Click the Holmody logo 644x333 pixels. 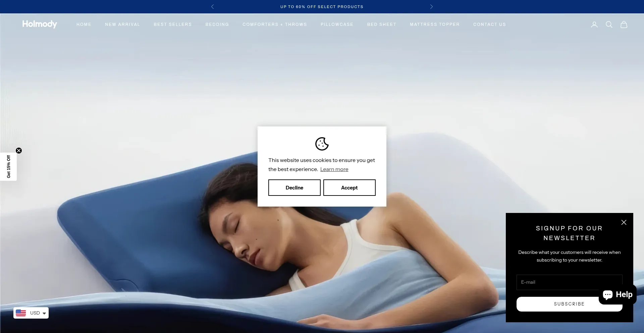(x=40, y=24)
